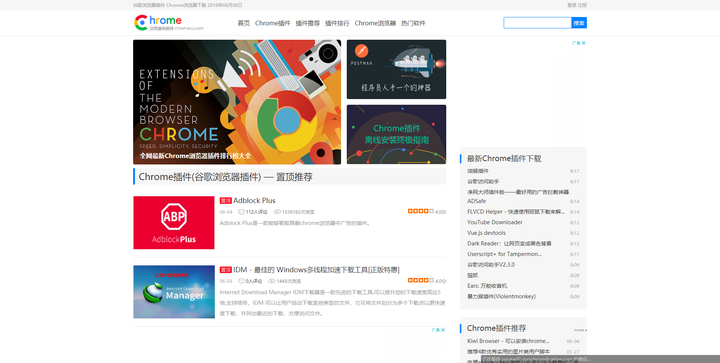Click 'more' beside Chrome插件推荐
Screen dimensions: 720x363
[x=580, y=329]
